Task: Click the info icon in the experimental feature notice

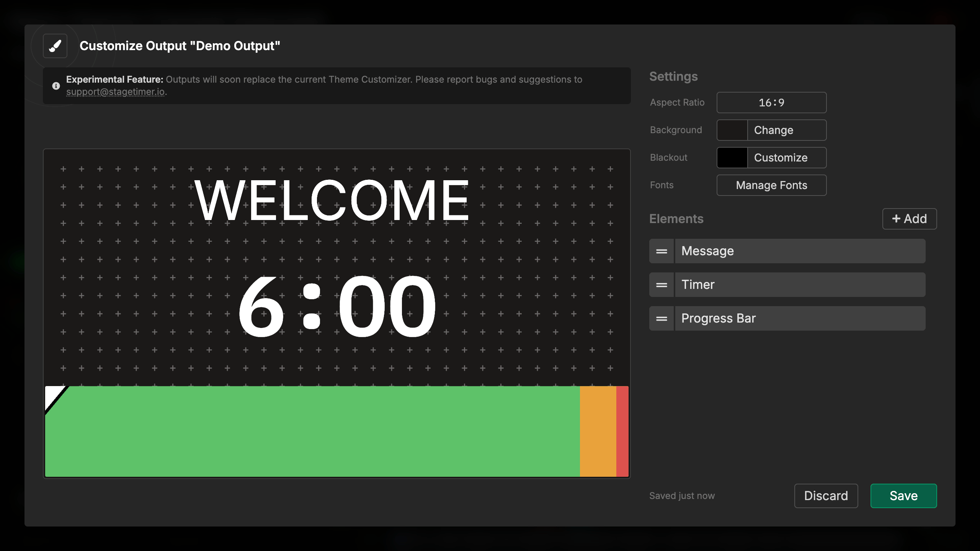Action: 56,86
